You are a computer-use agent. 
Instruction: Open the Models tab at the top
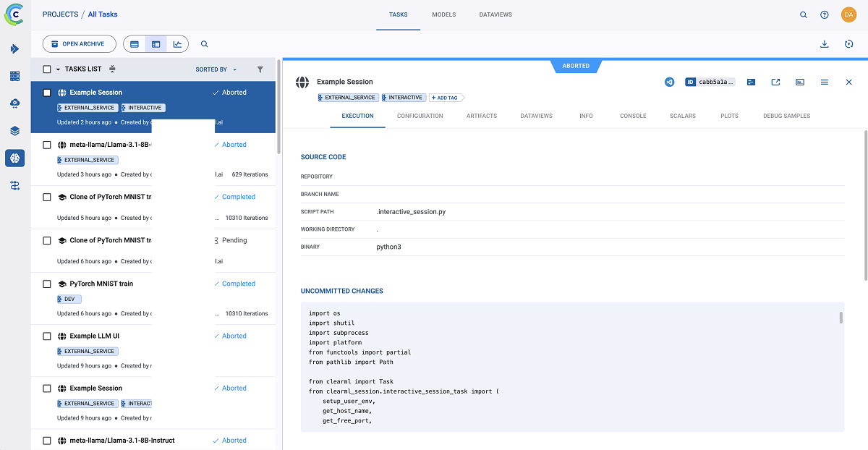444,14
